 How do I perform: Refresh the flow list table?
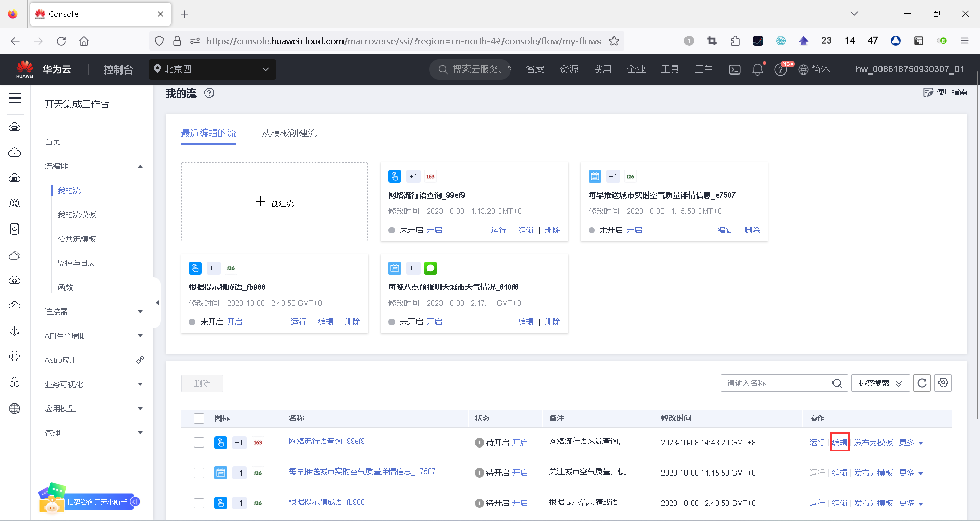click(922, 383)
